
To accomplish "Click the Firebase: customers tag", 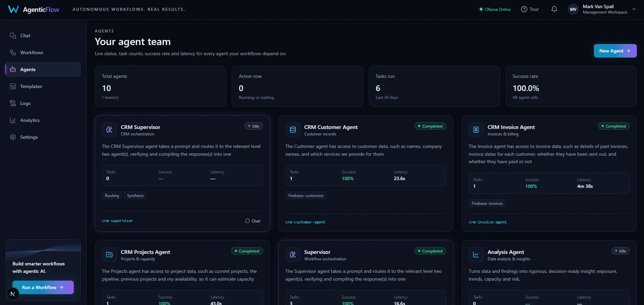I will pos(306,196).
